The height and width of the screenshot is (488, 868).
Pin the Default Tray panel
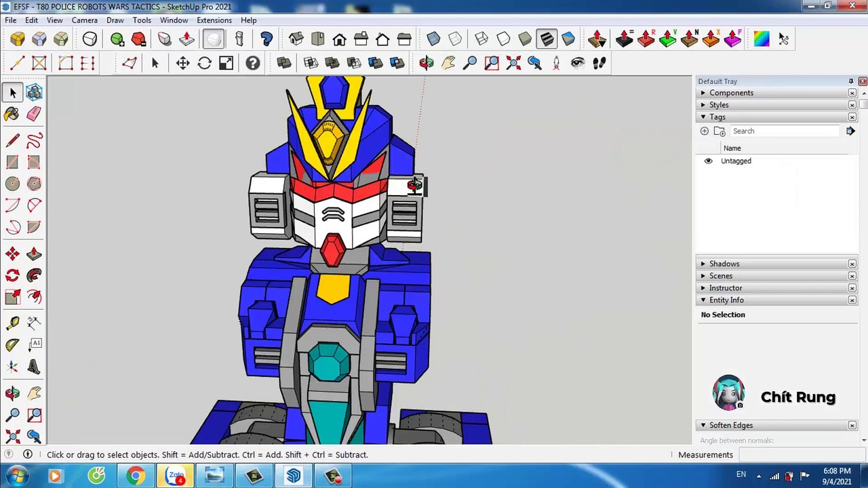coord(851,81)
